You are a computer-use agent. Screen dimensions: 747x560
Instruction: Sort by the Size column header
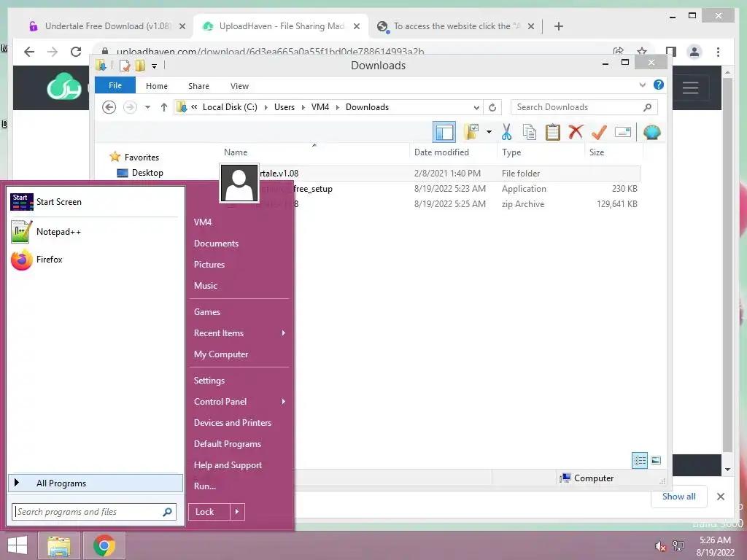click(x=597, y=152)
